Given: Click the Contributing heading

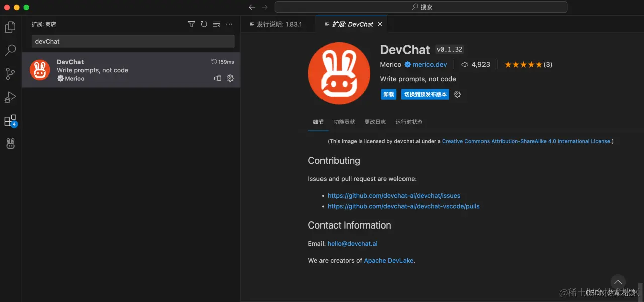Looking at the screenshot, I should tap(334, 161).
